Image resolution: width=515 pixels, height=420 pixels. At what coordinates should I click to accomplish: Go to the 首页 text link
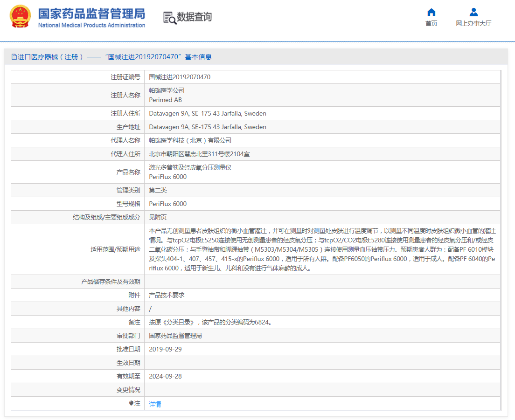pyautogui.click(x=431, y=23)
